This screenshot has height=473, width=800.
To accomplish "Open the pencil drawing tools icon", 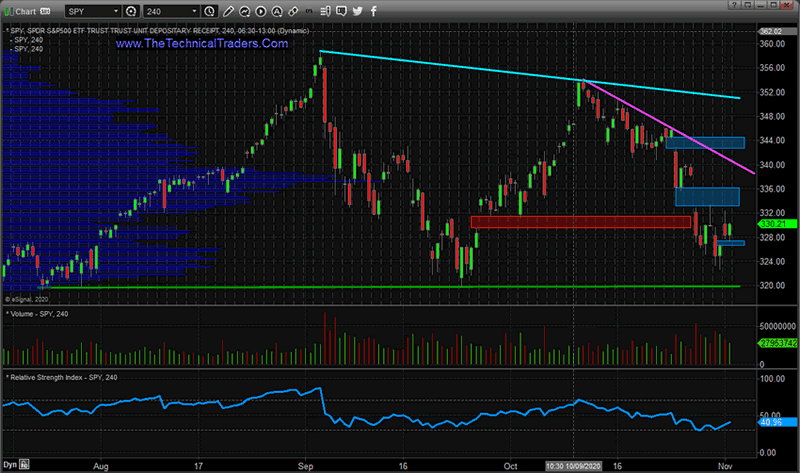I will (228, 11).
